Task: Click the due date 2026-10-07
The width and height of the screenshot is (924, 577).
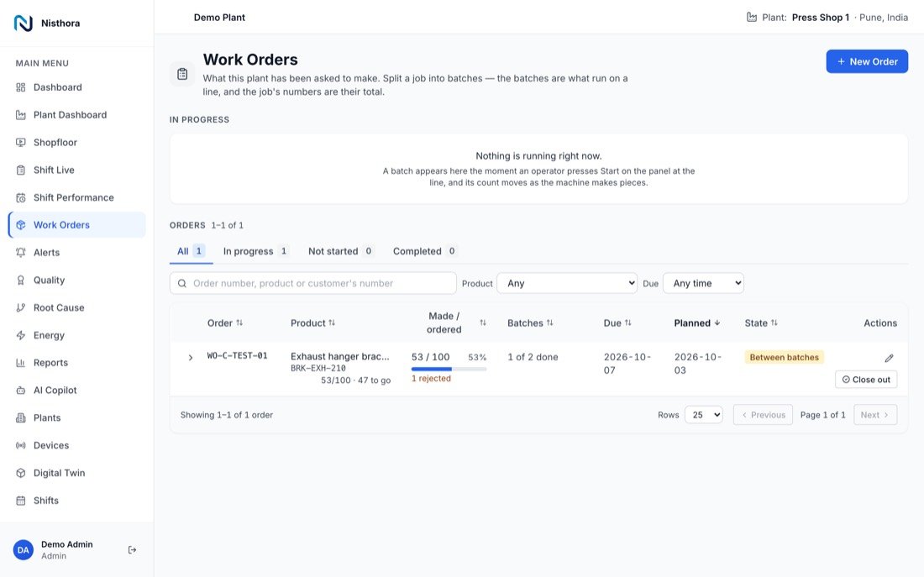Action: point(627,364)
